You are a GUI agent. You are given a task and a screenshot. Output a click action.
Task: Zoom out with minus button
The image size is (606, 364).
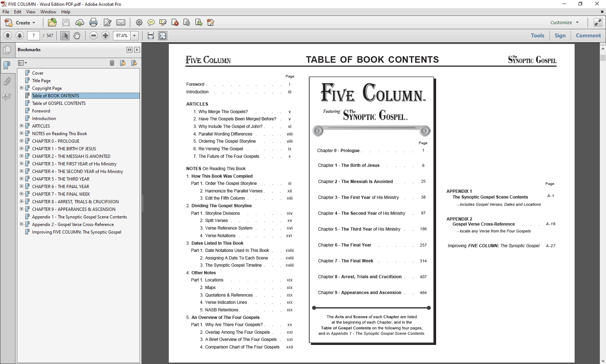point(93,35)
